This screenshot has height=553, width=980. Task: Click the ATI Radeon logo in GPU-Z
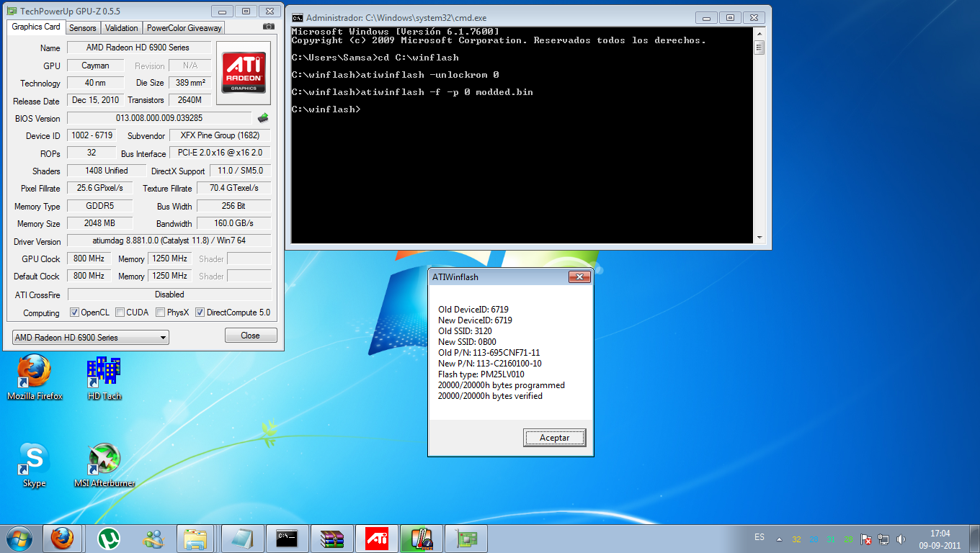[x=243, y=72]
